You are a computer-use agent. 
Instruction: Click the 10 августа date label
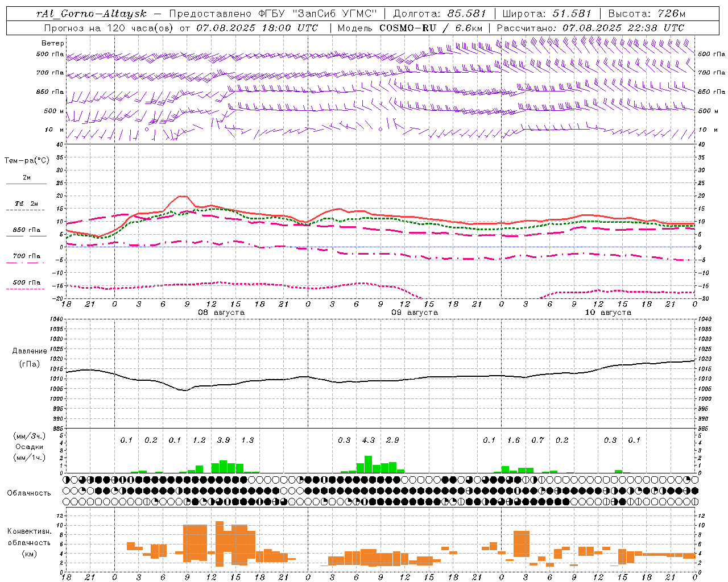click(x=608, y=313)
